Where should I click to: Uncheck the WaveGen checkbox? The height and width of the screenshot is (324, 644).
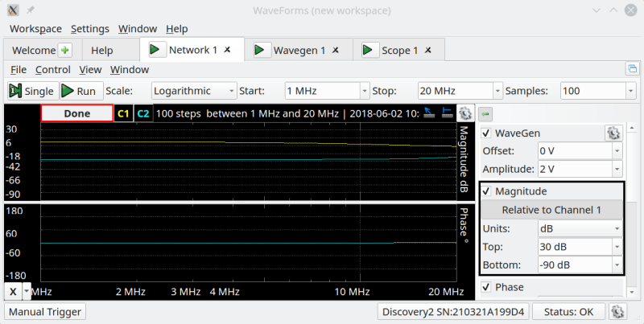pos(485,133)
